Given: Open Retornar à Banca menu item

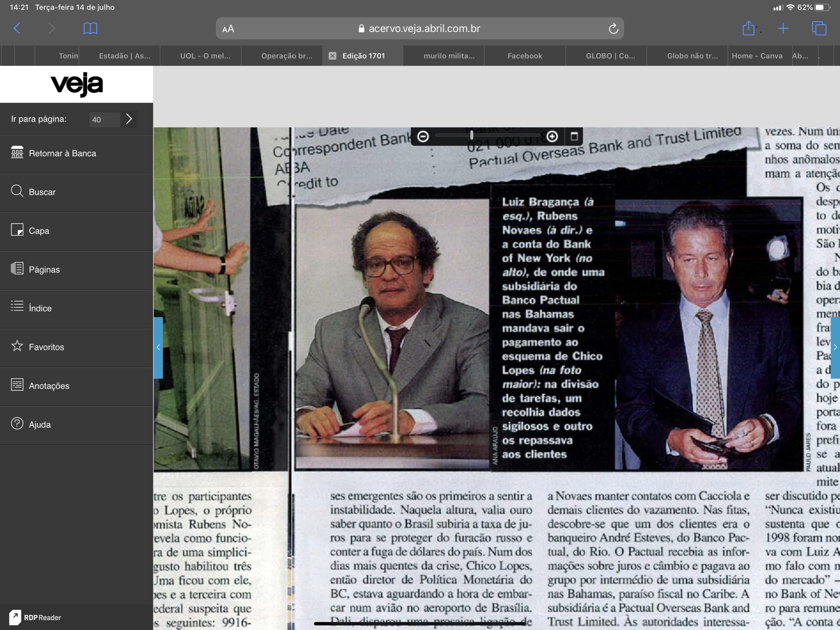Looking at the screenshot, I should click(76, 154).
